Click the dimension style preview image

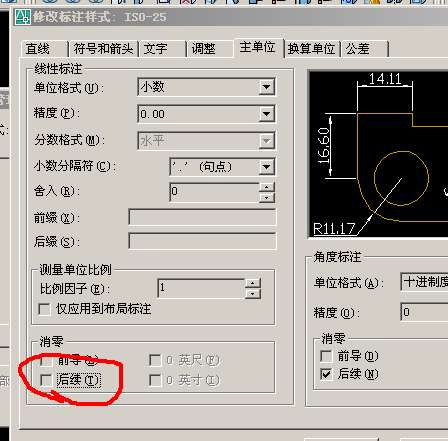click(378, 154)
